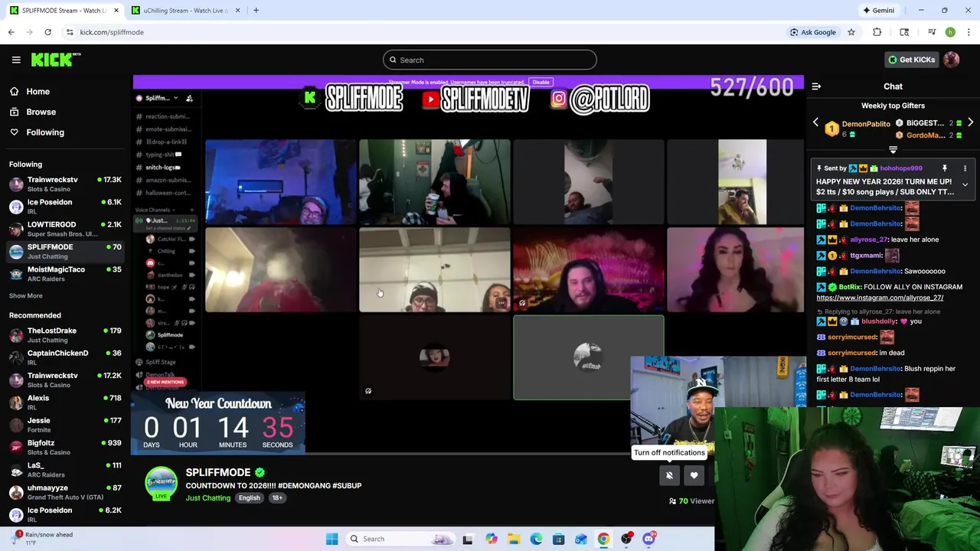Screen dimensions: 980x551
Task: Close the uChilling Stream tab
Action: pyautogui.click(x=237, y=11)
